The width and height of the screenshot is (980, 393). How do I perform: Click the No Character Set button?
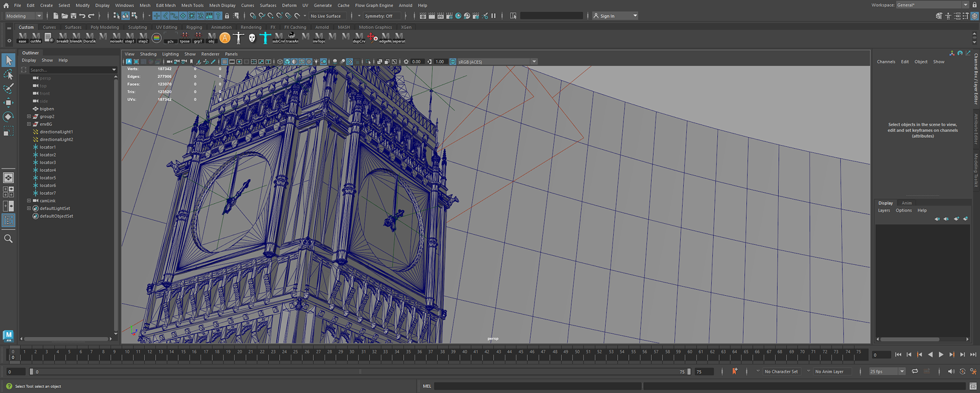pos(781,371)
